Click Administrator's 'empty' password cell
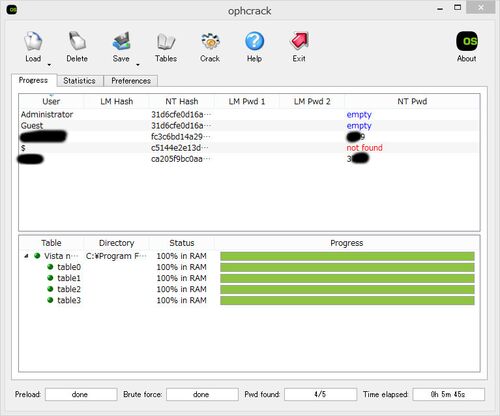Viewport: 500px width, 416px height. pos(359,115)
